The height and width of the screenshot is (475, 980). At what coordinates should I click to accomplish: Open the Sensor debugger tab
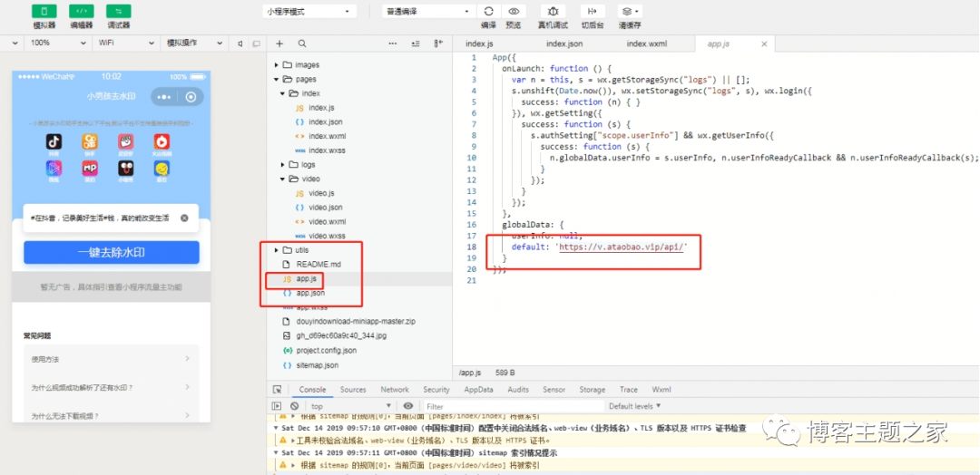point(554,390)
